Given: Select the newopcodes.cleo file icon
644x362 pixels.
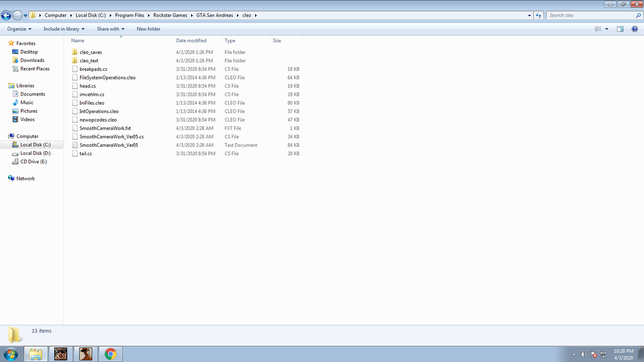Looking at the screenshot, I should (x=75, y=120).
